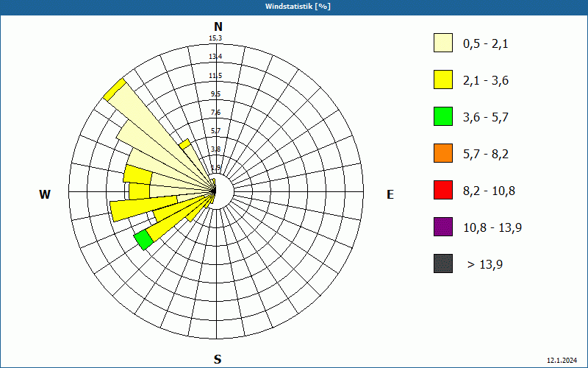
Task: Click the date 12.1.2024
Action: coord(562,361)
